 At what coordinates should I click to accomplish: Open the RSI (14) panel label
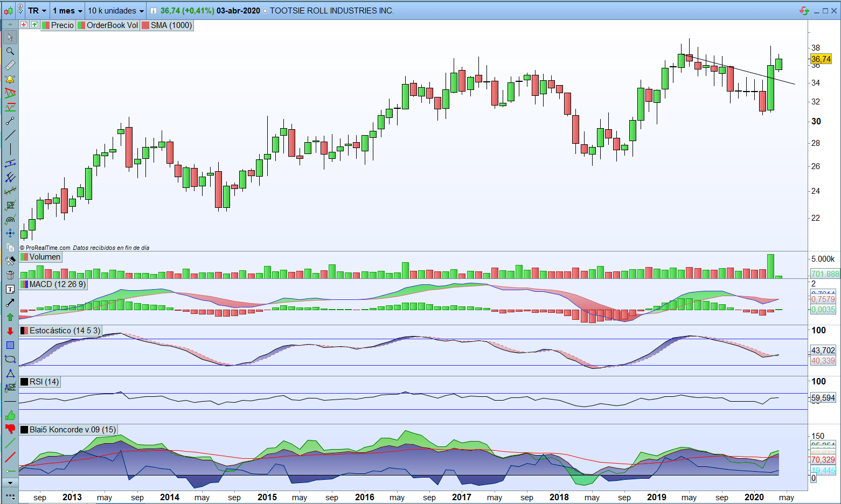40,382
